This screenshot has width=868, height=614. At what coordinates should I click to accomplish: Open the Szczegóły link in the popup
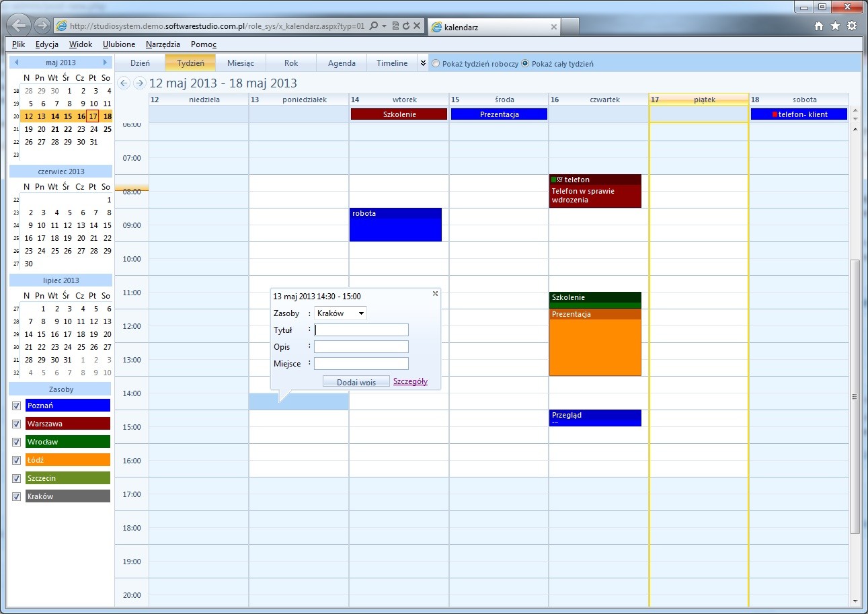[410, 381]
